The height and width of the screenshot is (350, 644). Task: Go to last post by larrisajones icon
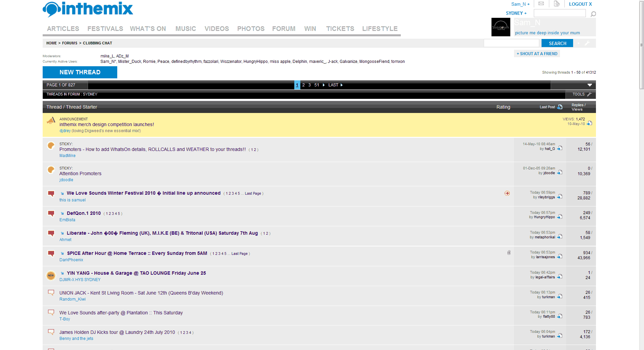click(x=560, y=257)
